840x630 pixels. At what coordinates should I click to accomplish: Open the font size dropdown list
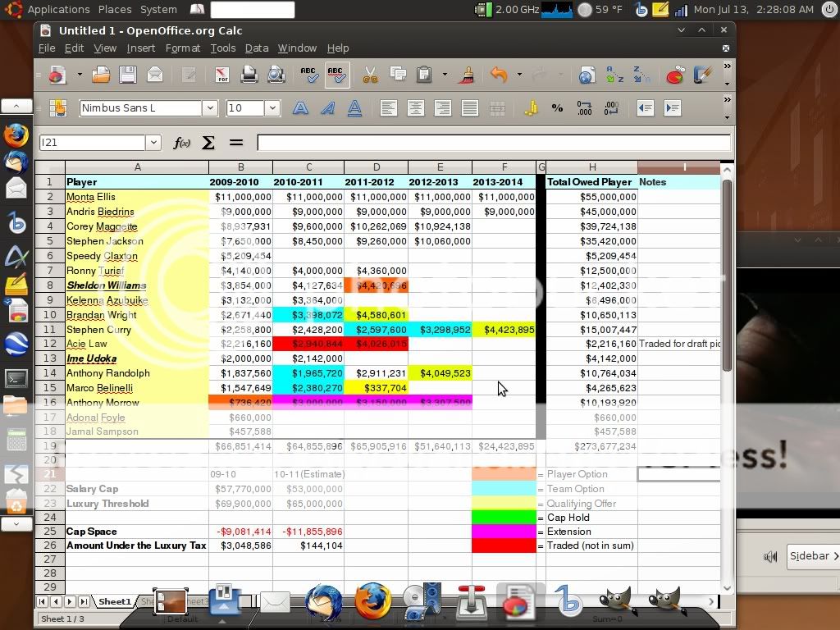coord(272,108)
